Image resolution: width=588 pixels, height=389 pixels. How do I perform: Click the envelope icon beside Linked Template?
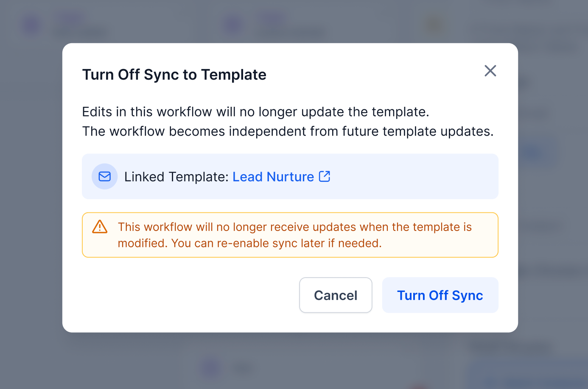coord(104,176)
